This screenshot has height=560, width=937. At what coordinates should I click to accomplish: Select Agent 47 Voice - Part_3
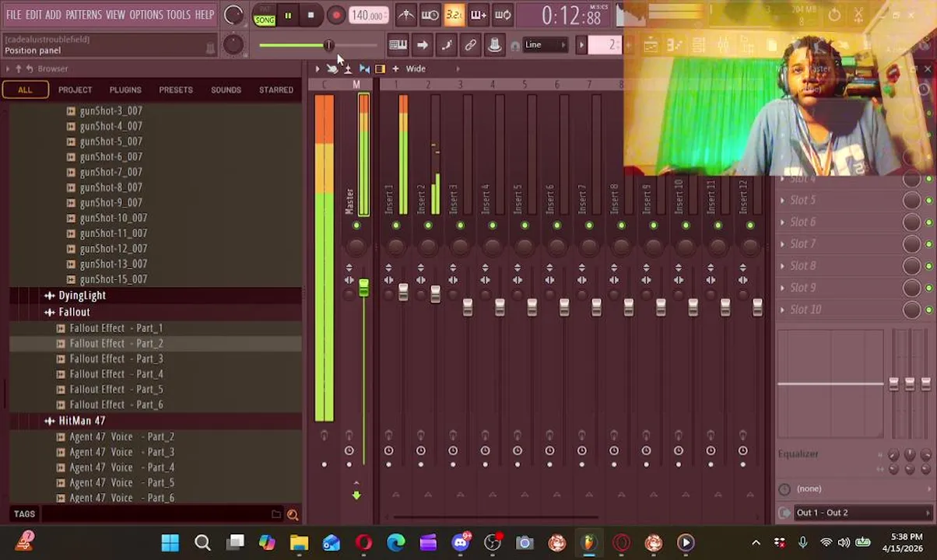(121, 452)
